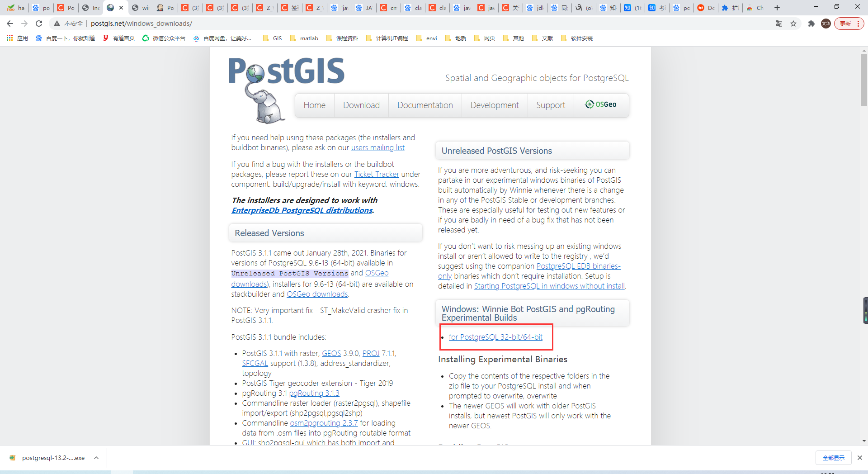Screen dimensions: 868x474
Task: Switch to the 'wi' globe browser tab
Action: pyautogui.click(x=141, y=8)
